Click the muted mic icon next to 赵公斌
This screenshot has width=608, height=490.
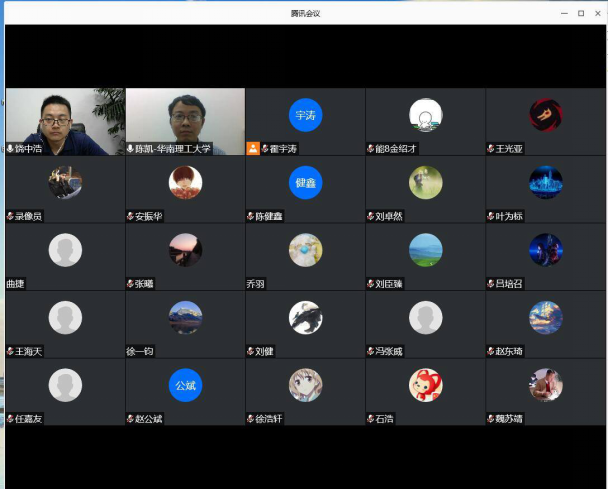130,419
